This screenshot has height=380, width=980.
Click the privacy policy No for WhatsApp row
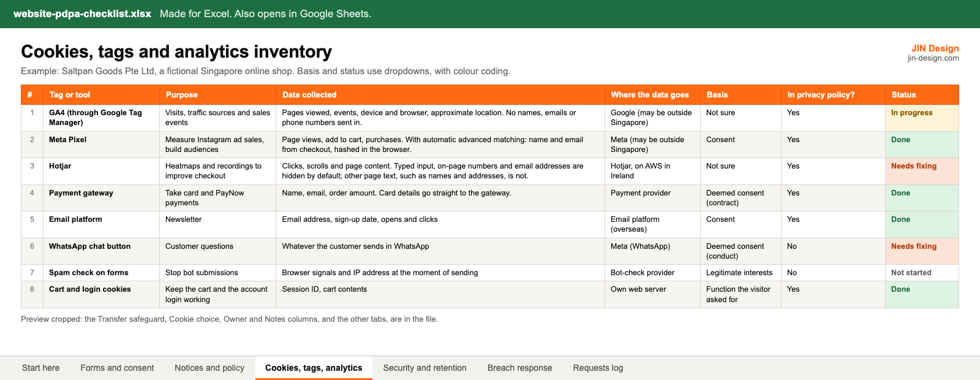(833, 251)
